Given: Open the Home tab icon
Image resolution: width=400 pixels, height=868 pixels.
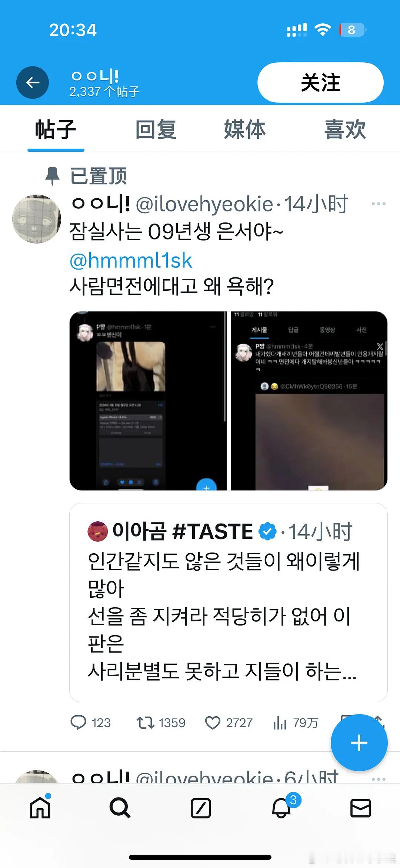Looking at the screenshot, I should click(x=40, y=808).
